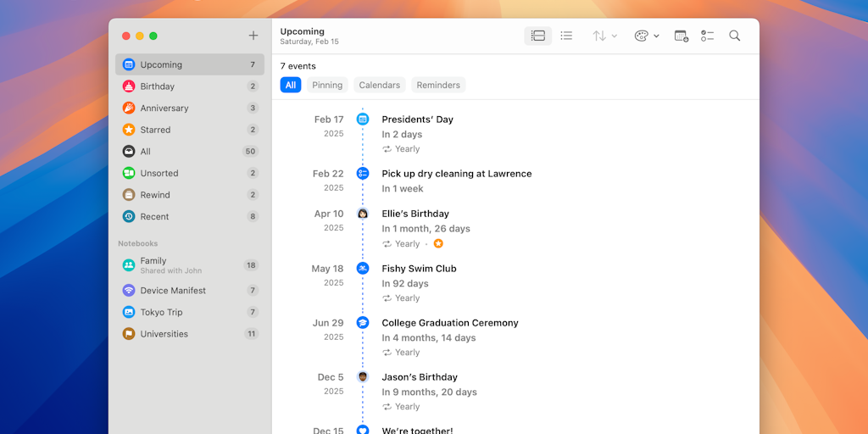The image size is (868, 434).
Task: Click the Feb 17 date label
Action: 329,120
